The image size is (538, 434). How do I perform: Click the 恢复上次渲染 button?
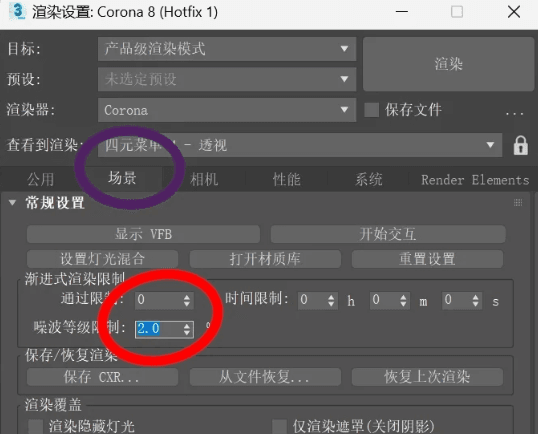pyautogui.click(x=427, y=377)
